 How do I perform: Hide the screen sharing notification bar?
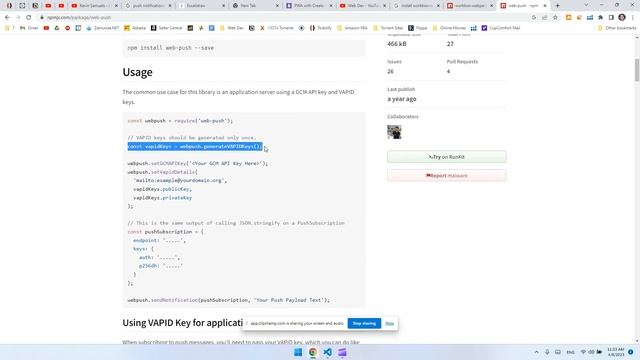(x=389, y=323)
